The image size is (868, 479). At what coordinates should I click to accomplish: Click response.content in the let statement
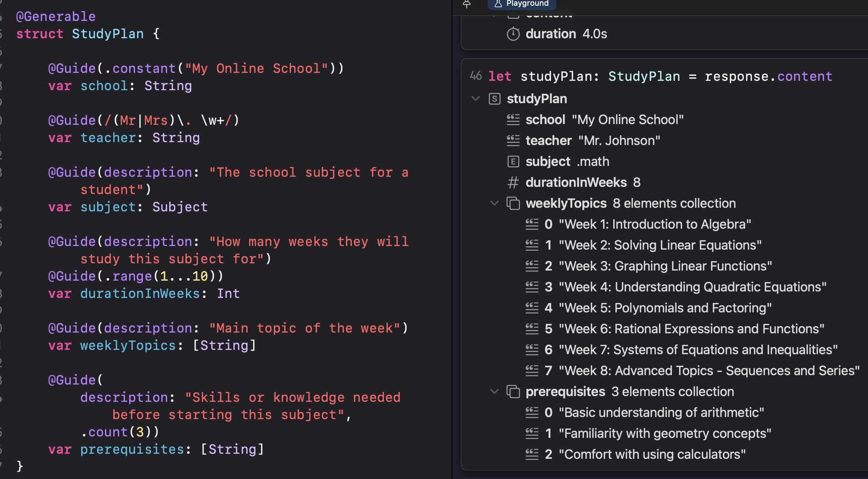pos(768,76)
